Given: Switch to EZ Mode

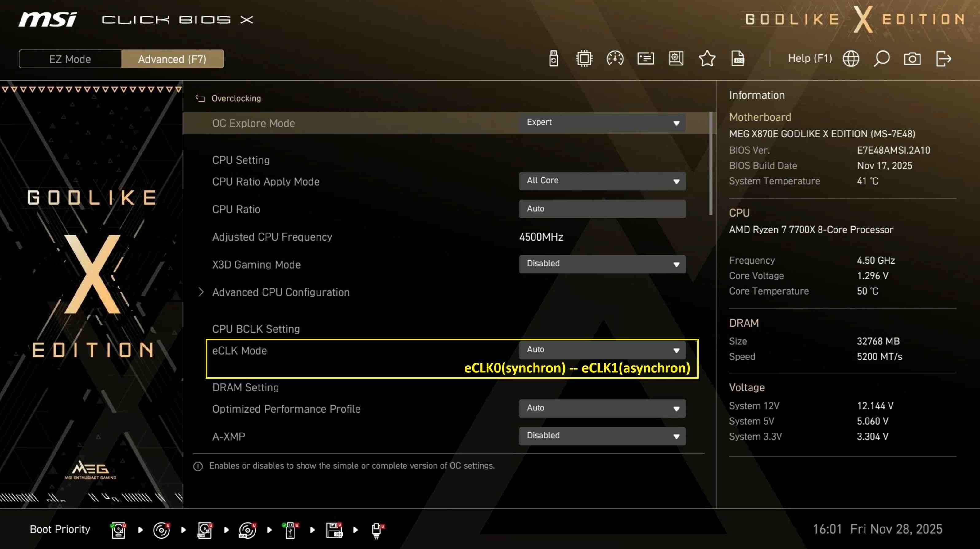Looking at the screenshot, I should [x=70, y=59].
